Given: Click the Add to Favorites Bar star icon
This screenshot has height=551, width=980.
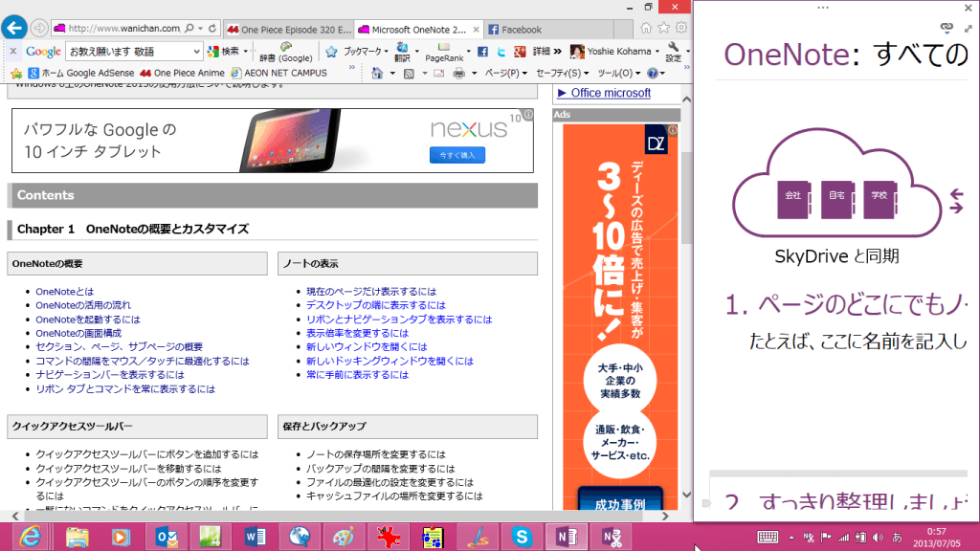Looking at the screenshot, I should pyautogui.click(x=16, y=73).
